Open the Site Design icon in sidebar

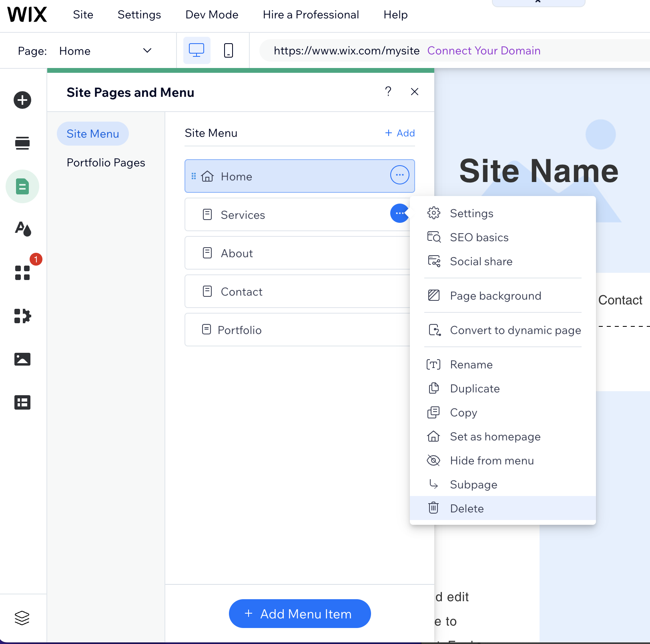[22, 229]
